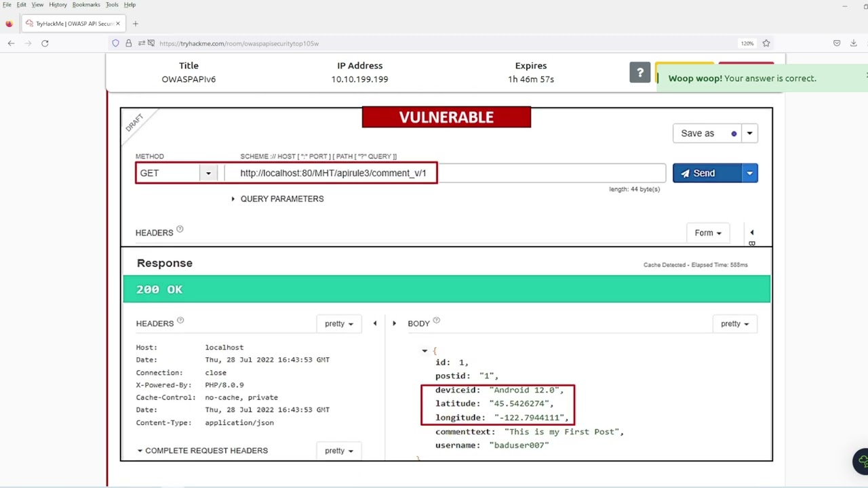Click the blue Send button
Viewport: 868px width, 488px height.
click(x=707, y=174)
